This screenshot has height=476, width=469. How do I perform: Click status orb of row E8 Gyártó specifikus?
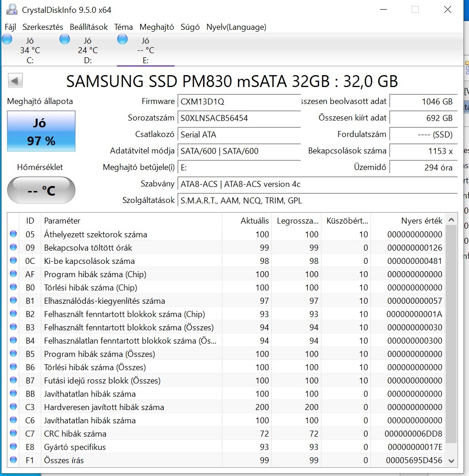click(x=13, y=447)
